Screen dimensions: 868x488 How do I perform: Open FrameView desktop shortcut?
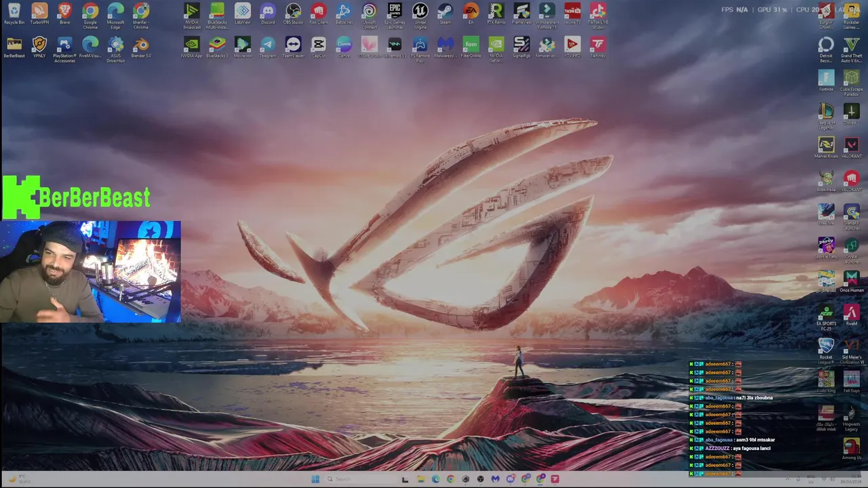[521, 14]
